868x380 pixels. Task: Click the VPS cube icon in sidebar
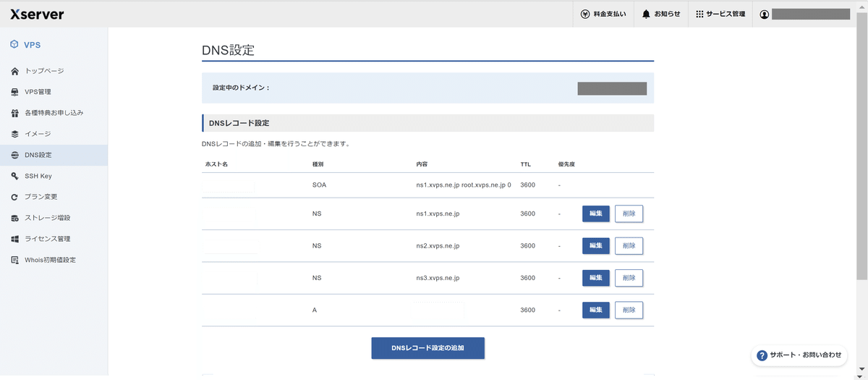(14, 45)
